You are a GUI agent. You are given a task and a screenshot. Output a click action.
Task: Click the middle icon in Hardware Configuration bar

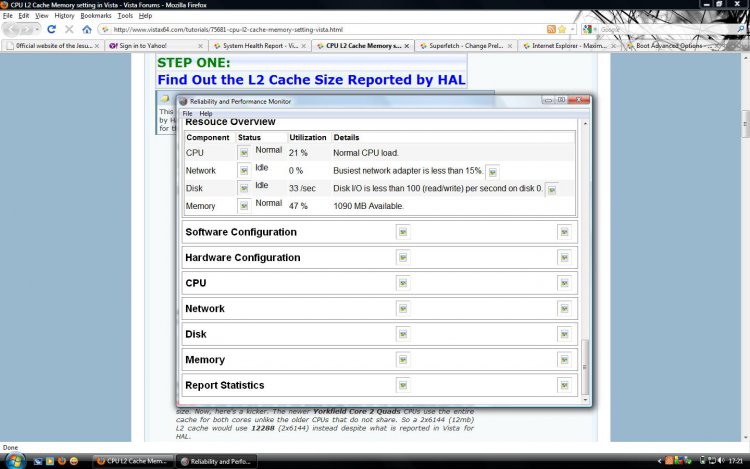[403, 258]
